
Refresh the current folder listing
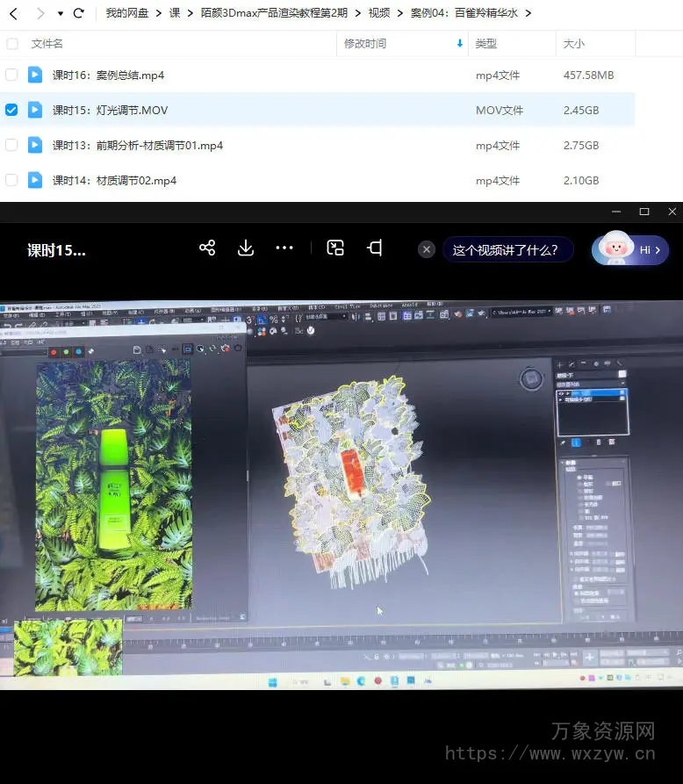(x=79, y=13)
